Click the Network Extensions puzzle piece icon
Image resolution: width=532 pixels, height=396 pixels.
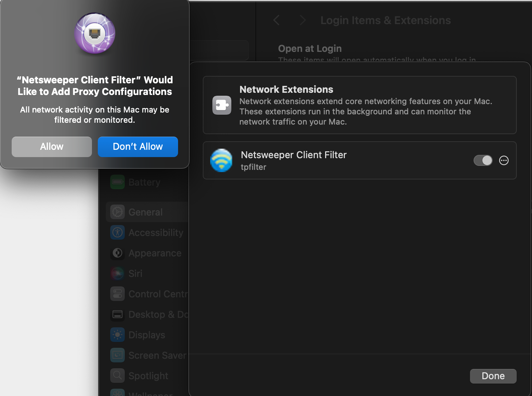222,105
